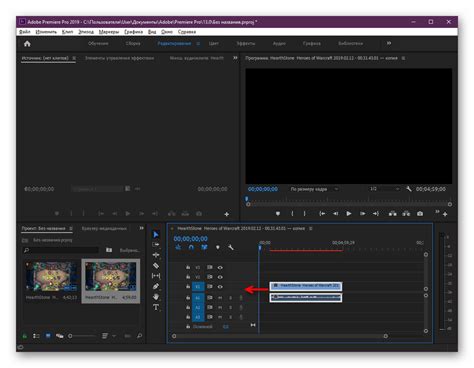Click Find icon at Project panel bottom
Viewport: 474px width, 368px height.
tap(139, 336)
